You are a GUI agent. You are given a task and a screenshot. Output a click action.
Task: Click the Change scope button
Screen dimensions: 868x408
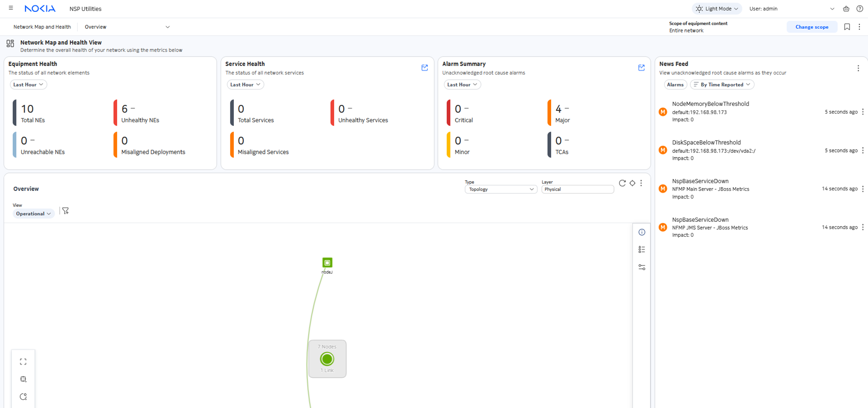[x=811, y=27]
